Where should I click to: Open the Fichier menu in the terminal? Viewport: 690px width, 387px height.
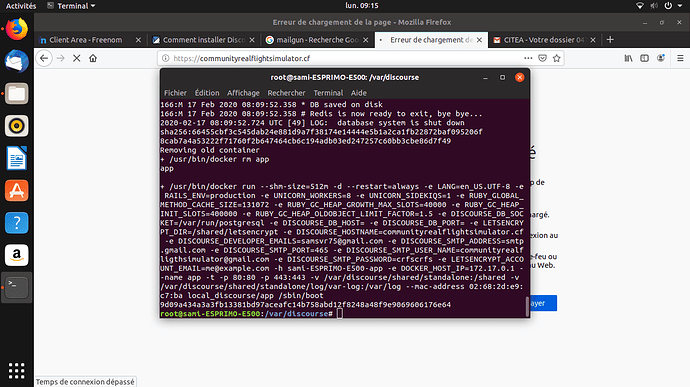(x=175, y=93)
